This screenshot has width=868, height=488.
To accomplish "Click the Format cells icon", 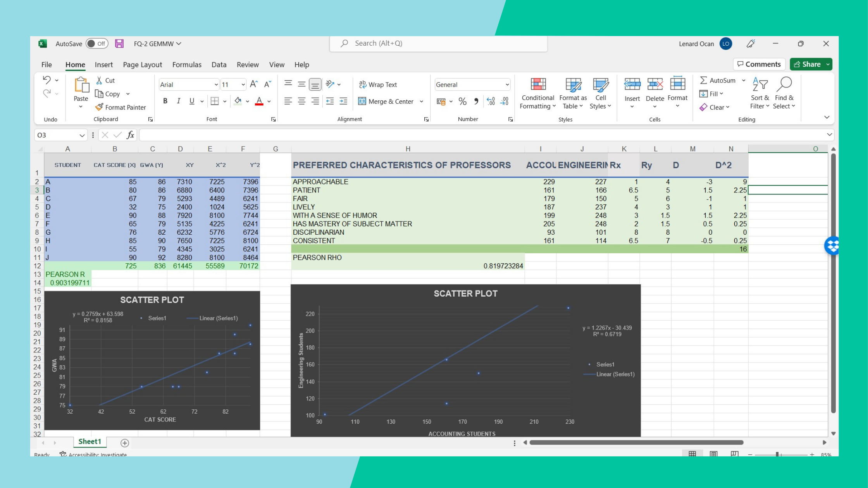I will pyautogui.click(x=677, y=84).
